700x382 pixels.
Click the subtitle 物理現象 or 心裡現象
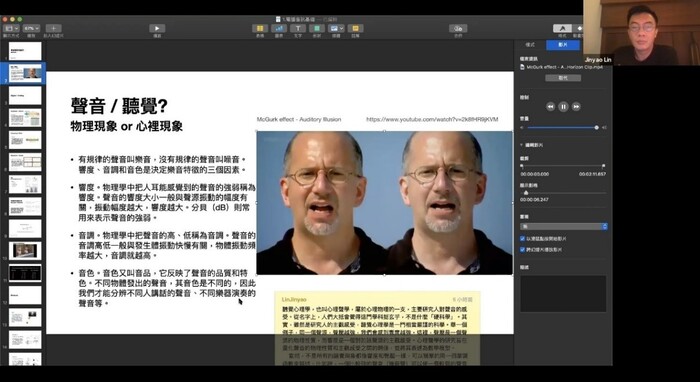pyautogui.click(x=127, y=127)
